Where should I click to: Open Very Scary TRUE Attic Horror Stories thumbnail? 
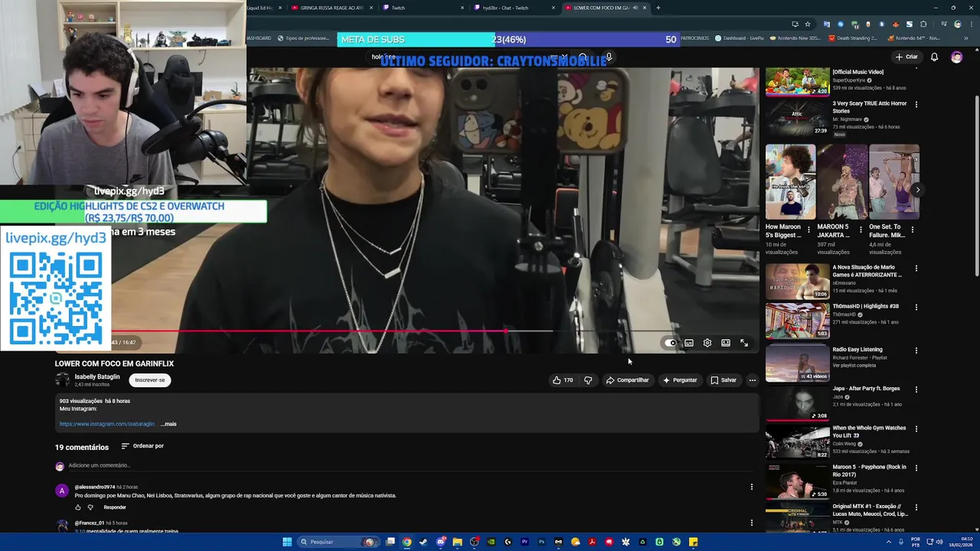pyautogui.click(x=797, y=118)
